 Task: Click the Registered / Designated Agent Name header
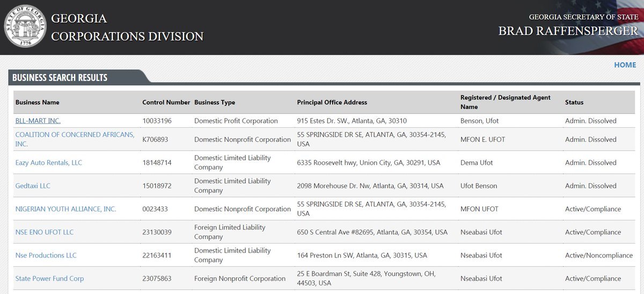[x=505, y=102]
